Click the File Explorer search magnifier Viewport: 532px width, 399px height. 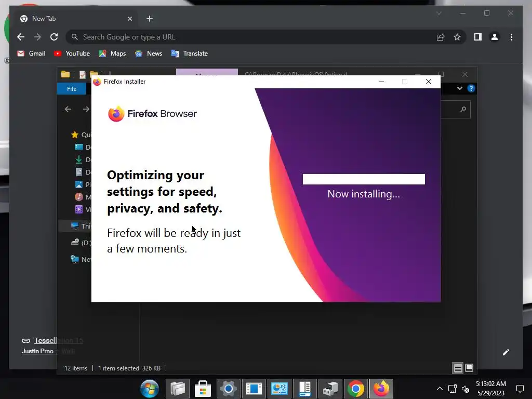tap(463, 109)
